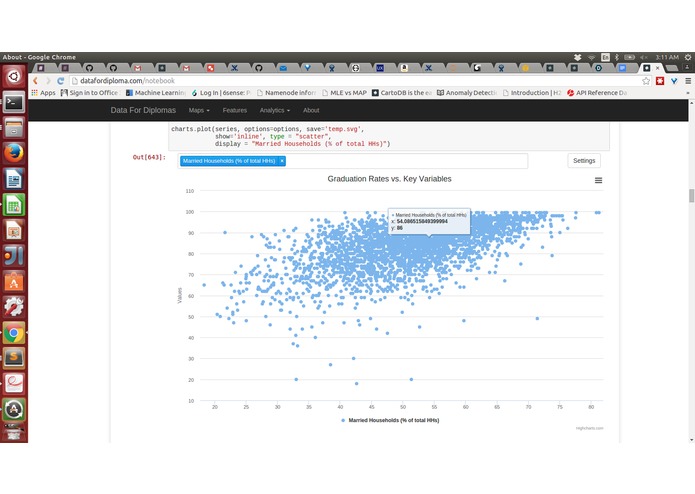Open the Files manager dock icon
The image size is (695, 494).
pos(14,128)
